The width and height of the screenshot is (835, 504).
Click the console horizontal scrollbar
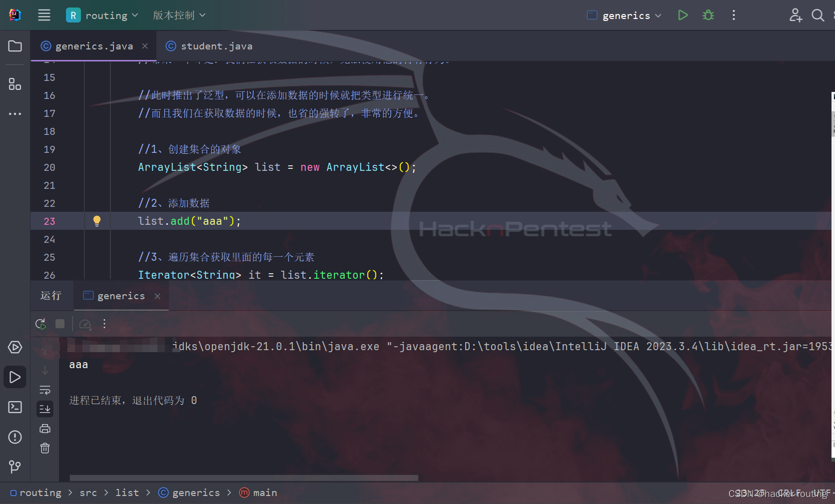(244, 478)
